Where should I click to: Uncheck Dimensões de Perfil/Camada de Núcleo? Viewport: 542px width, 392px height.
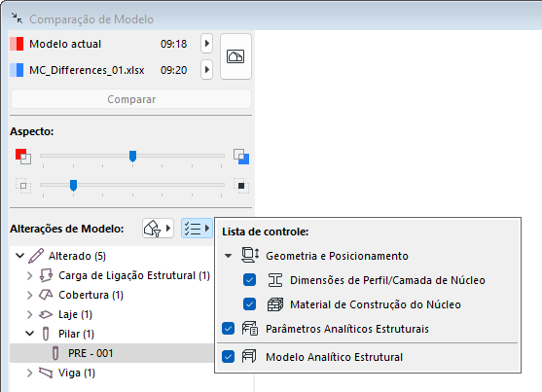[249, 280]
